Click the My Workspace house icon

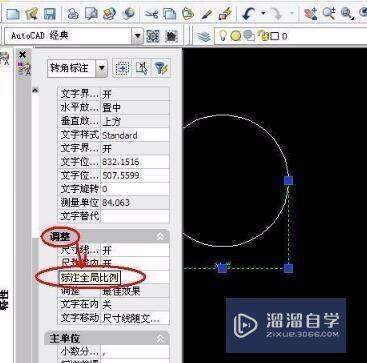(171, 36)
